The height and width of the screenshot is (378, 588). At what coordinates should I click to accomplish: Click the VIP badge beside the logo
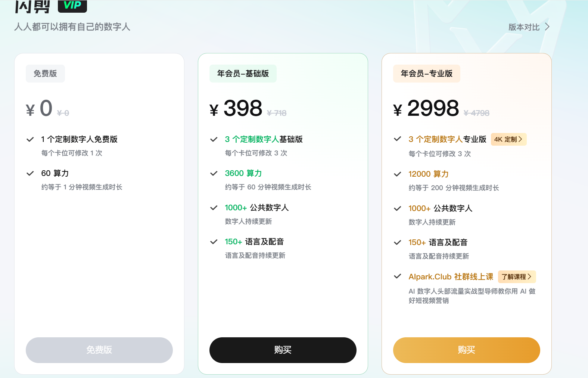click(72, 5)
